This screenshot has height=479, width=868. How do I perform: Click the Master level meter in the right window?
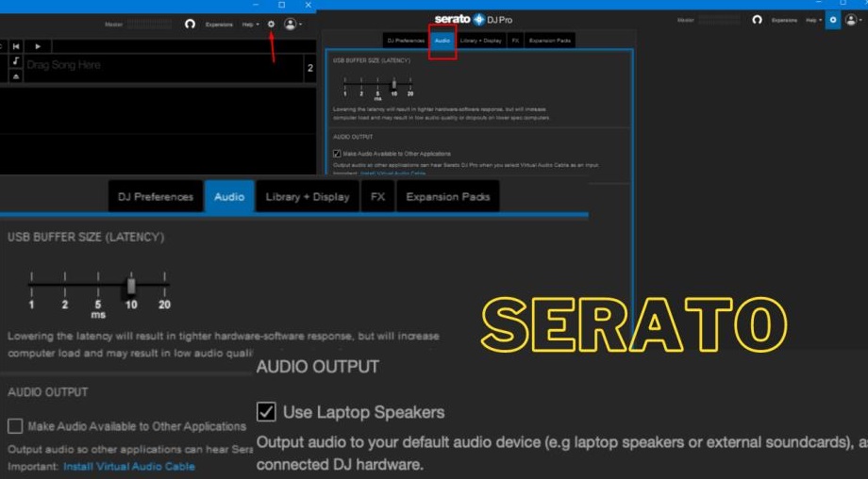coord(719,20)
